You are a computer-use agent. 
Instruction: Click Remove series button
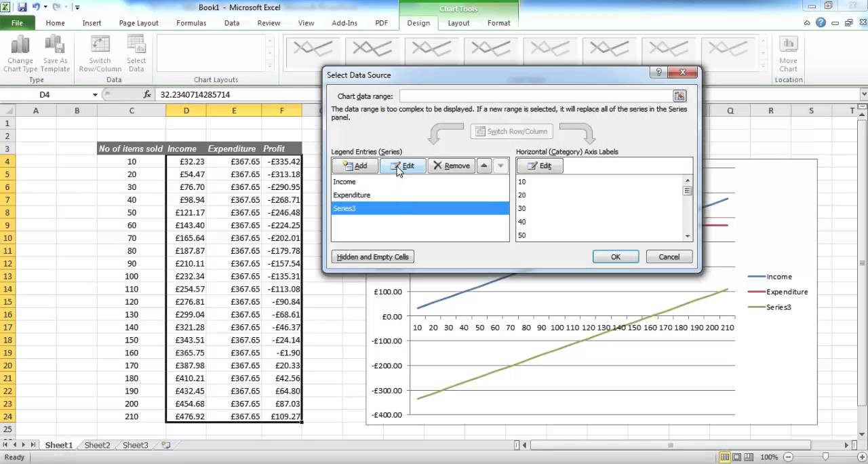pyautogui.click(x=451, y=166)
